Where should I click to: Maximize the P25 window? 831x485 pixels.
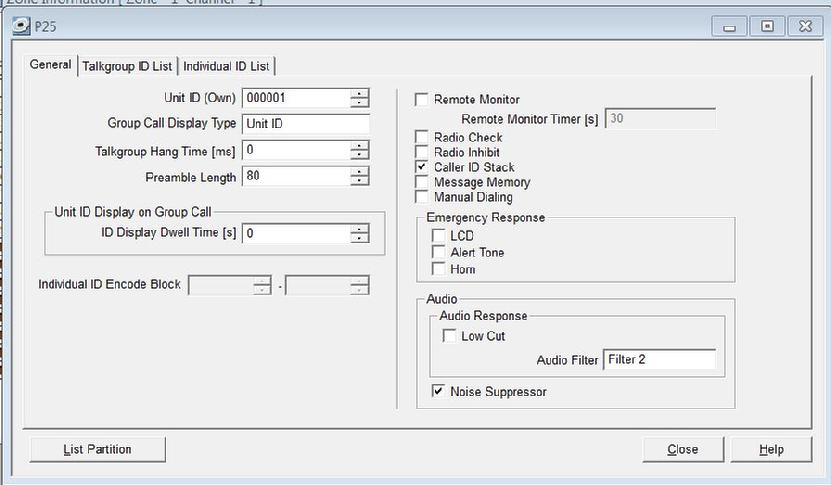click(767, 26)
